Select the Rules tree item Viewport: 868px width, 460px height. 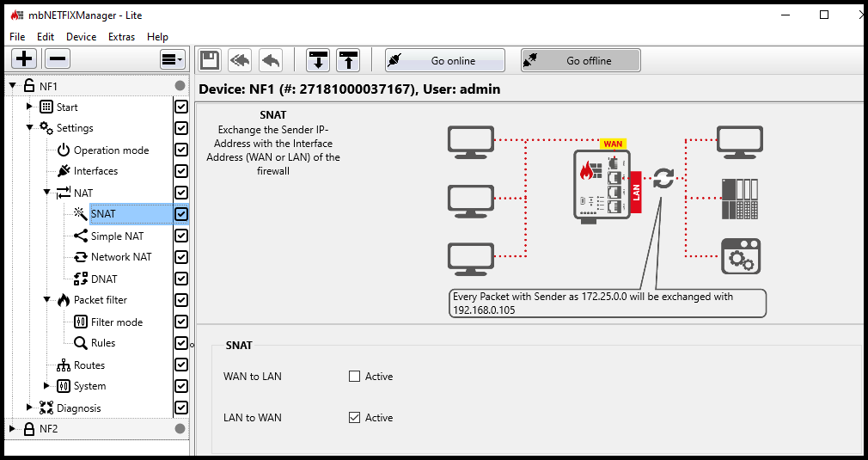click(x=103, y=343)
